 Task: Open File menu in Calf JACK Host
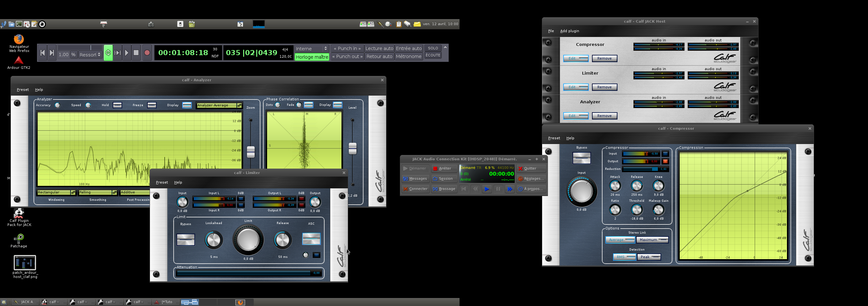pos(551,31)
